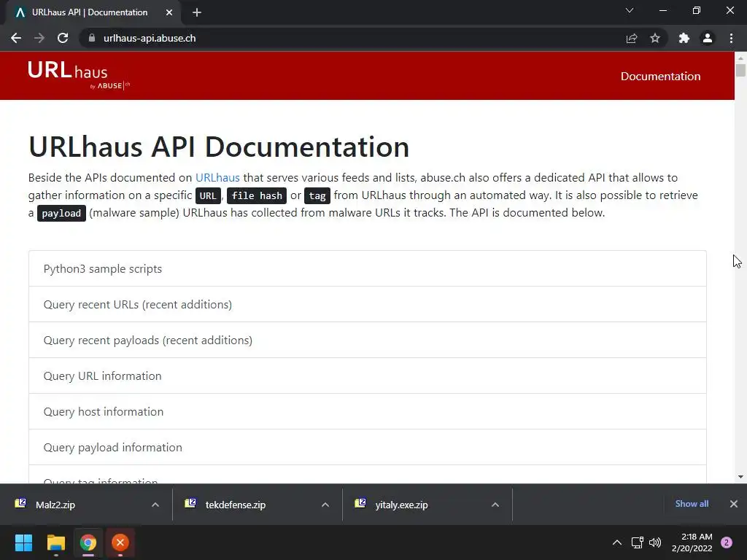Screen dimensions: 747x560
Task: Open the clock and date panel
Action: point(692,542)
